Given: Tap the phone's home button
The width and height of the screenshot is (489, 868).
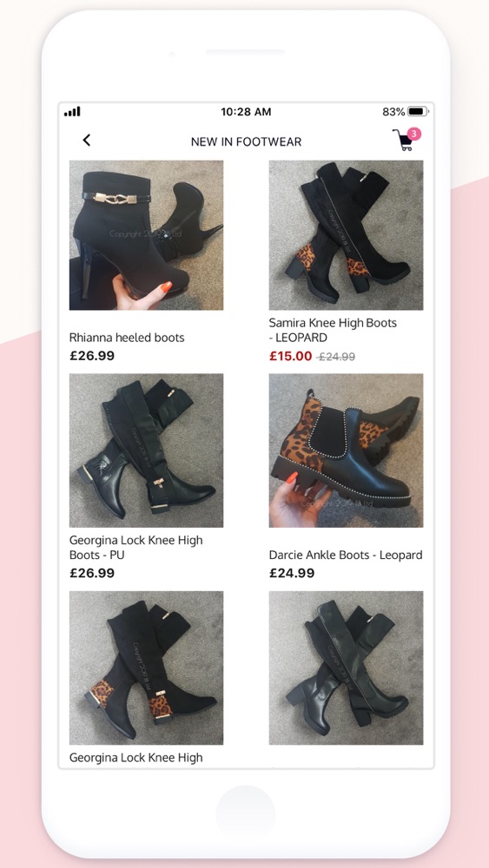Looking at the screenshot, I should (x=245, y=814).
